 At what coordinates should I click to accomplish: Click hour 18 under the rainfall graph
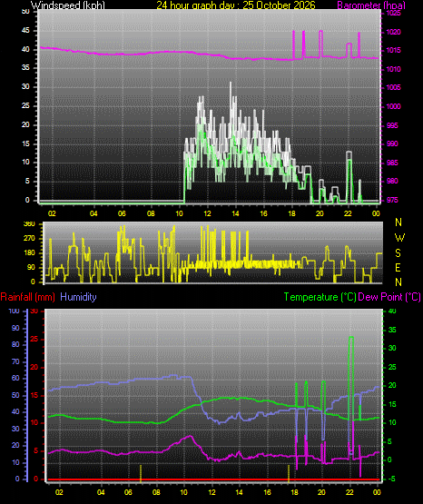294,492
